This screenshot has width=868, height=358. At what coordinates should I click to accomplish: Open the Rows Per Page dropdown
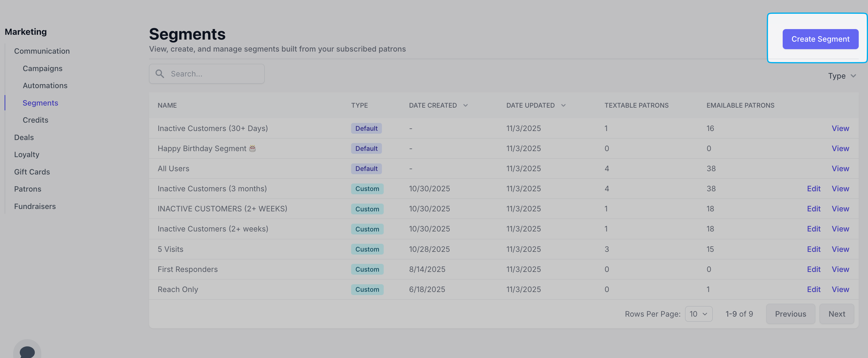[x=698, y=314]
